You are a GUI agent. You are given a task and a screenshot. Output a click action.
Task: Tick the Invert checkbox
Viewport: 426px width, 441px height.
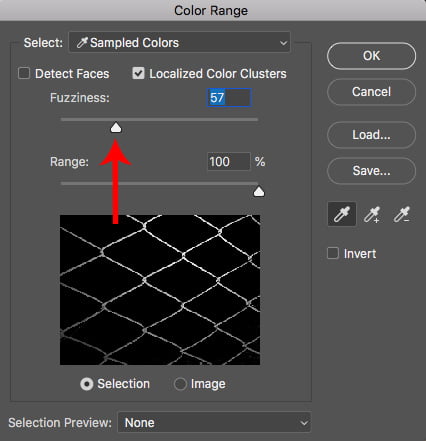click(x=333, y=253)
